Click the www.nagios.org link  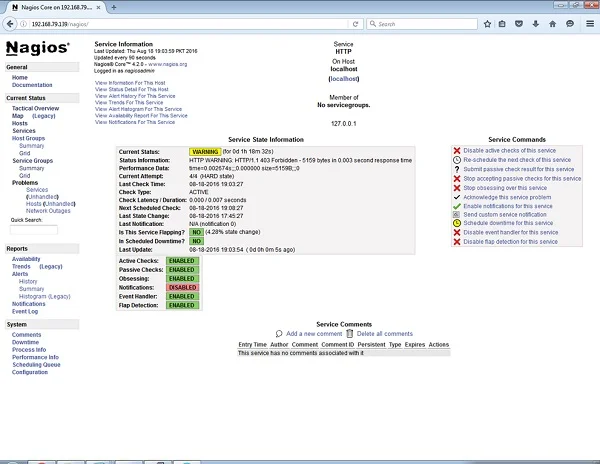pyautogui.click(x=168, y=64)
